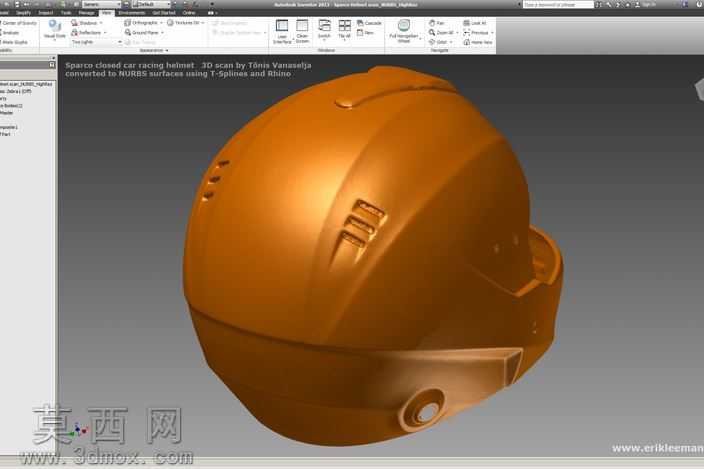Expand the Zoom All dropdown arrow
This screenshot has width=704, height=469.
coord(457,33)
